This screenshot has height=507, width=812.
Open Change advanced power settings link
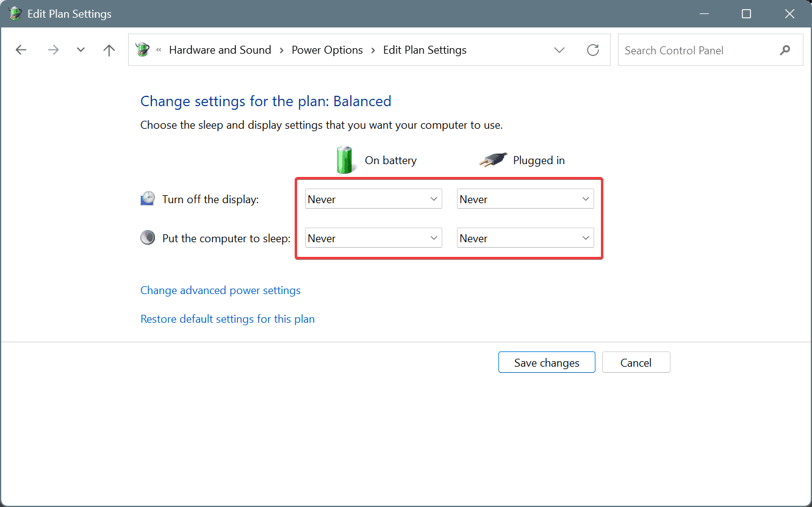coord(220,290)
